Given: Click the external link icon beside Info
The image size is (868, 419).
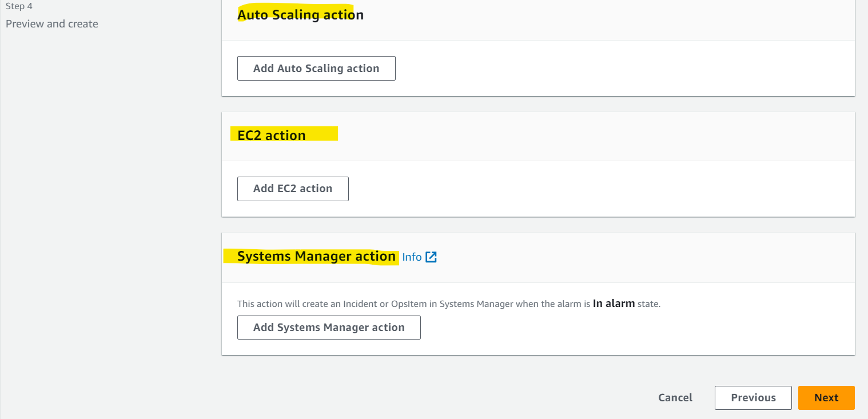Looking at the screenshot, I should [431, 257].
